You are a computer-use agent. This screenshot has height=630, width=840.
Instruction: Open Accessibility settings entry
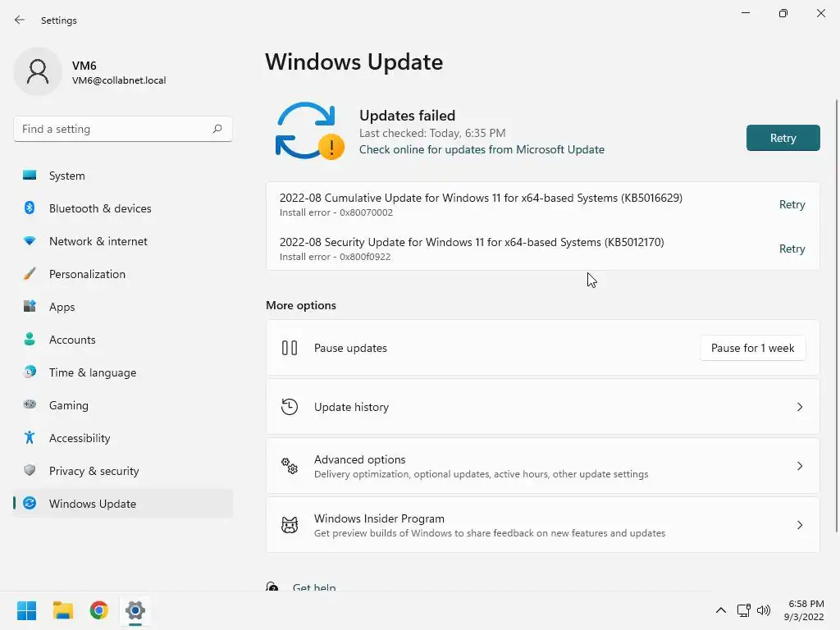pyautogui.click(x=123, y=438)
